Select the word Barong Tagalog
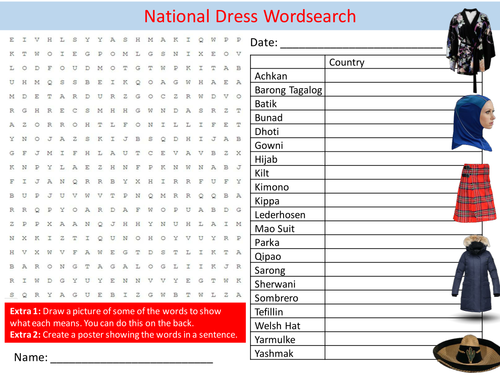This screenshot has height=375, width=500. pos(288,90)
